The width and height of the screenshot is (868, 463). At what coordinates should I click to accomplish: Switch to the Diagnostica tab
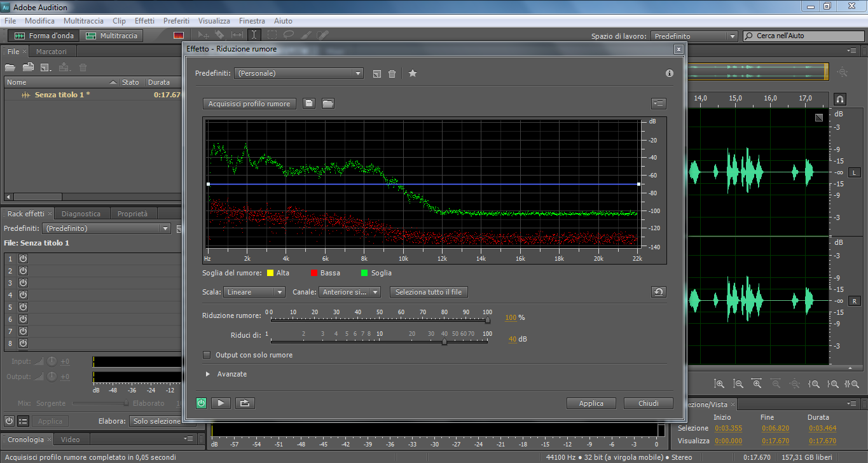coord(81,214)
